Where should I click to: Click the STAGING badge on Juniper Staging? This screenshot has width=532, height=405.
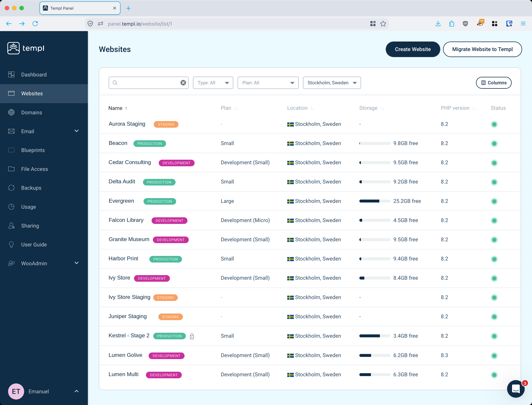[x=170, y=317]
